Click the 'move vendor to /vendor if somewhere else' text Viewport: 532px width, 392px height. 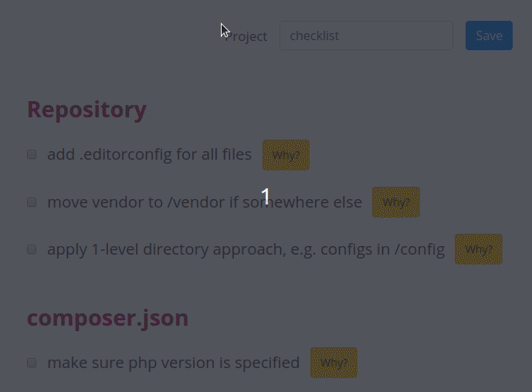click(x=205, y=202)
